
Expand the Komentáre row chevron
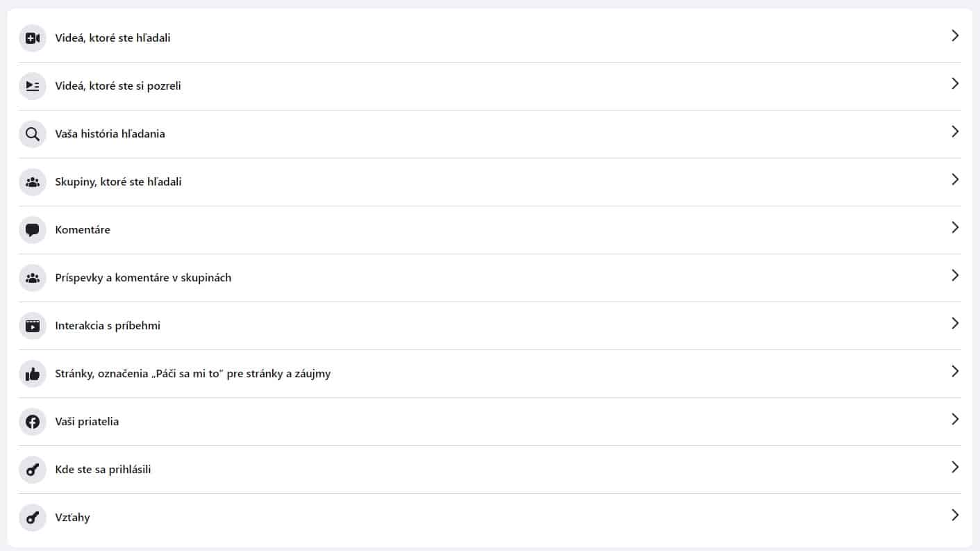(955, 227)
